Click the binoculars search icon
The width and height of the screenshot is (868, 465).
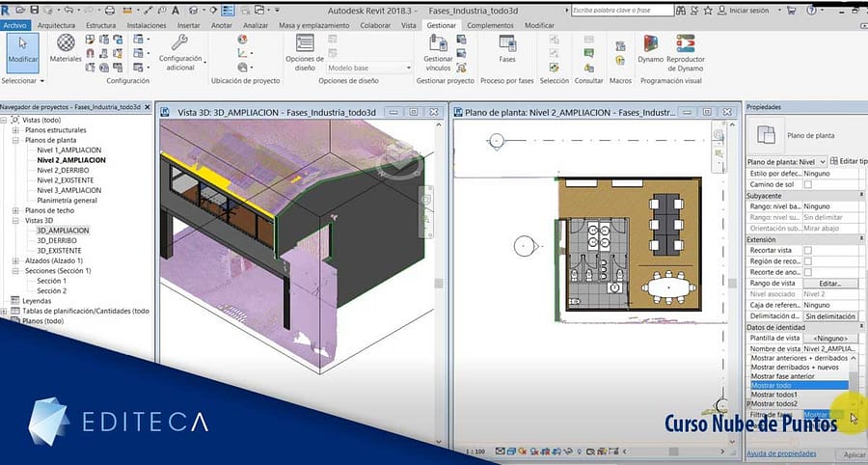(680, 10)
